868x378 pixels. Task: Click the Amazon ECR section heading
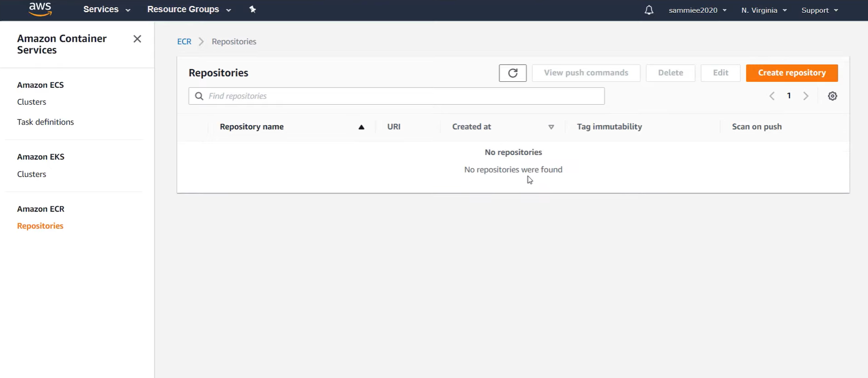tap(41, 209)
